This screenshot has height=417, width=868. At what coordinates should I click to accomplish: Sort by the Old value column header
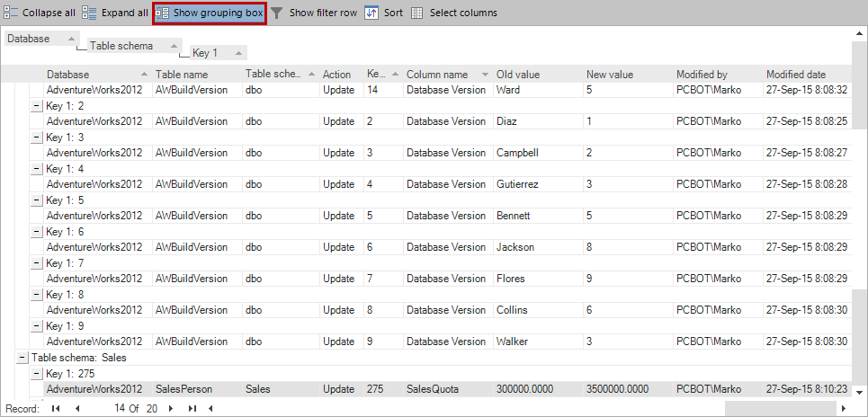(x=538, y=74)
